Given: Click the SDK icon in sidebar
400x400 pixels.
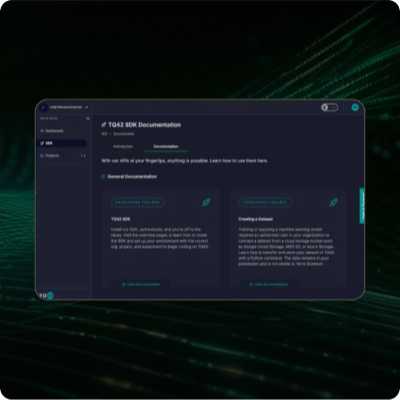Looking at the screenshot, I should (x=42, y=143).
